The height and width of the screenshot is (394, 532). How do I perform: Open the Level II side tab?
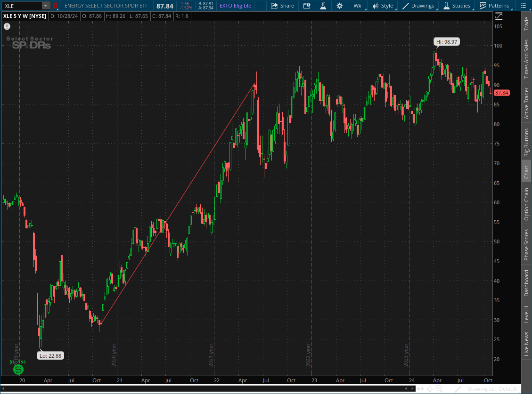pos(526,314)
